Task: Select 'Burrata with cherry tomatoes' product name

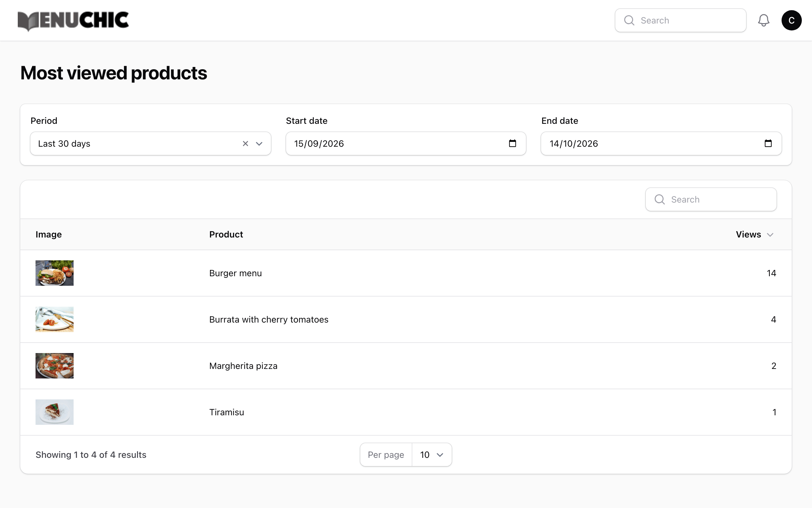Action: click(269, 319)
